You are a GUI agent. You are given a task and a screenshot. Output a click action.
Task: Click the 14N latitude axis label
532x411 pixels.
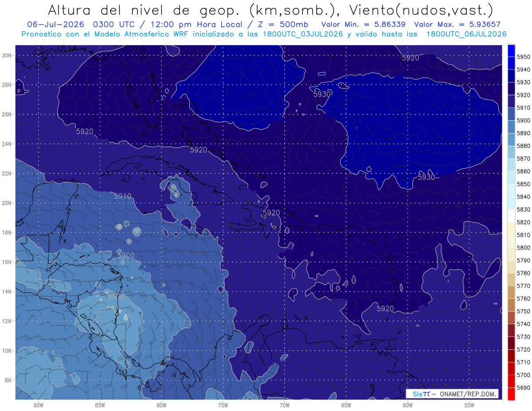[x=7, y=292]
